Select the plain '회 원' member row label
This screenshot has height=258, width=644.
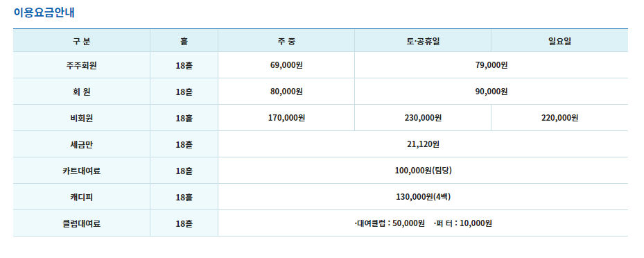click(x=82, y=92)
